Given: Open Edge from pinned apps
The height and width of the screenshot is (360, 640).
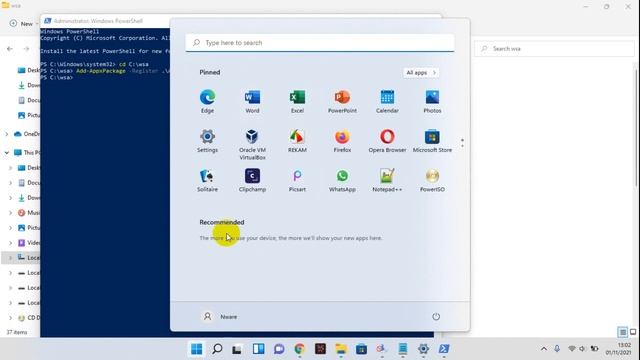Looking at the screenshot, I should (x=207, y=101).
